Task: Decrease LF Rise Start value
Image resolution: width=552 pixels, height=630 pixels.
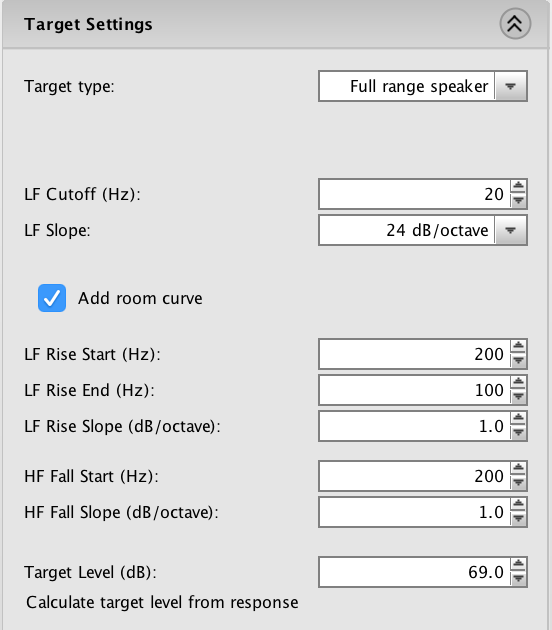Action: 519,361
